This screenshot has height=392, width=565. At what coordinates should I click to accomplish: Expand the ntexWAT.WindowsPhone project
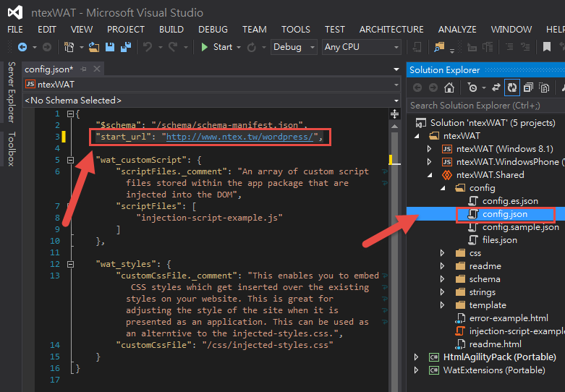pyautogui.click(x=429, y=162)
